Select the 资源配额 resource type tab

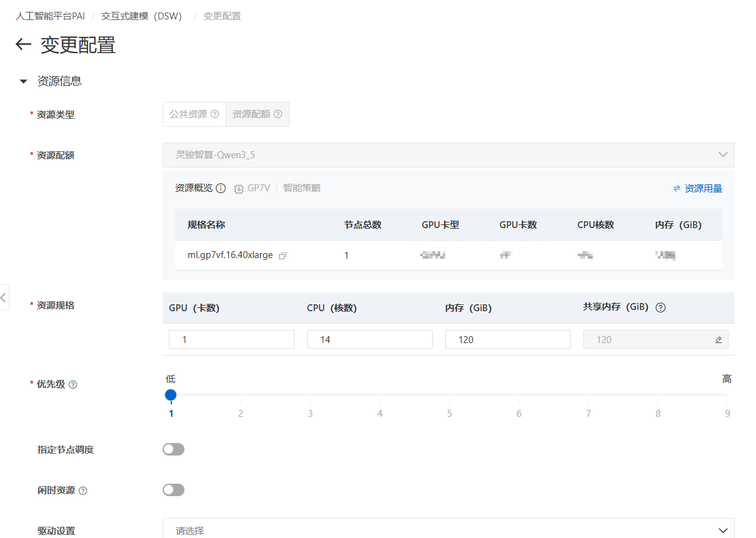[x=257, y=114]
